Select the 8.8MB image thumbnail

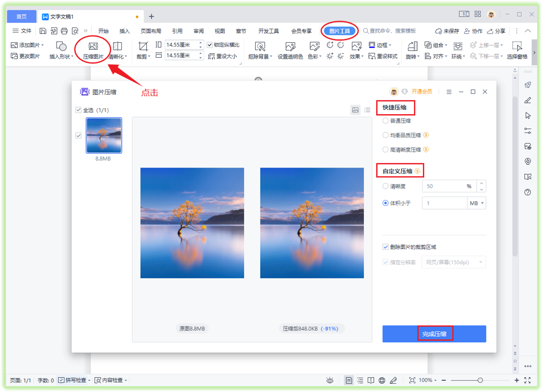(104, 135)
